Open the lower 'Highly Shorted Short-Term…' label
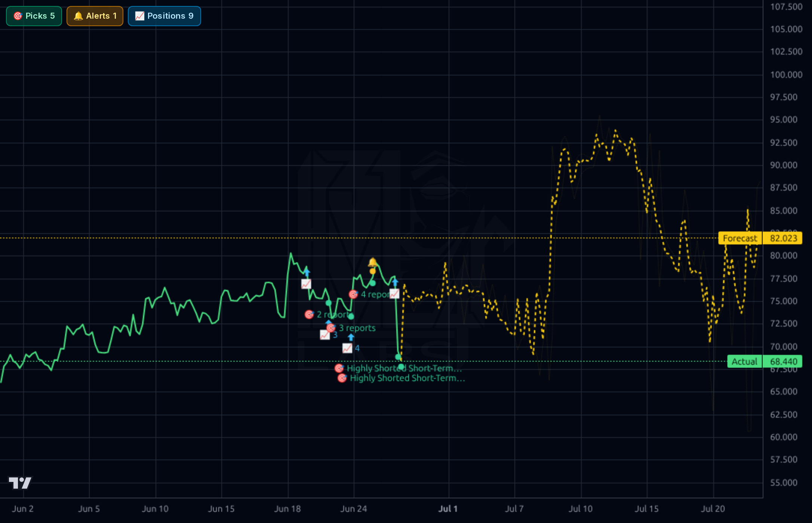This screenshot has height=523, width=812. coord(407,378)
